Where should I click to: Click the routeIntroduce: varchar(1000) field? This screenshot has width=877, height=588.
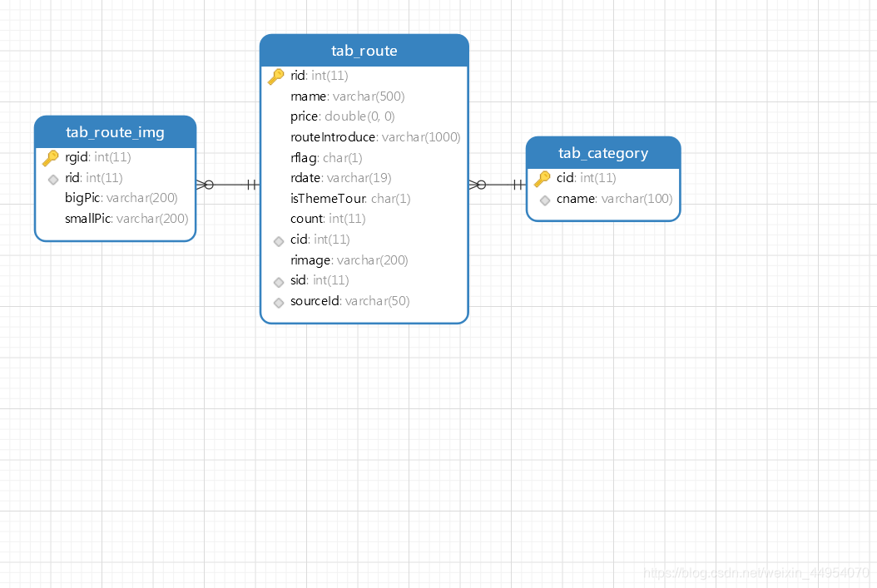pyautogui.click(x=375, y=137)
